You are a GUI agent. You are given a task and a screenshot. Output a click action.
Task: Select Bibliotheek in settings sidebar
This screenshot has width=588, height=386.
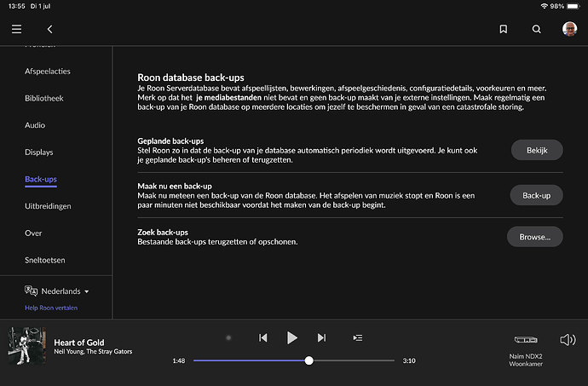point(44,98)
